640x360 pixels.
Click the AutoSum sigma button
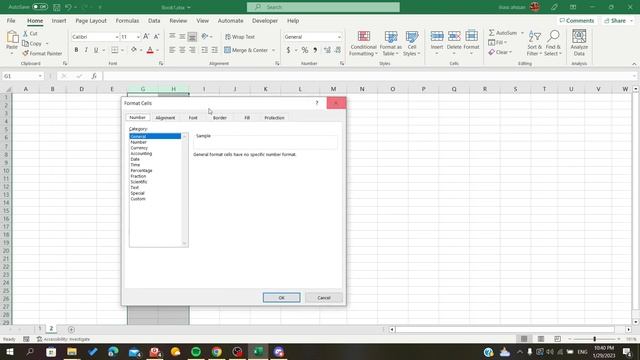pyautogui.click(x=503, y=33)
